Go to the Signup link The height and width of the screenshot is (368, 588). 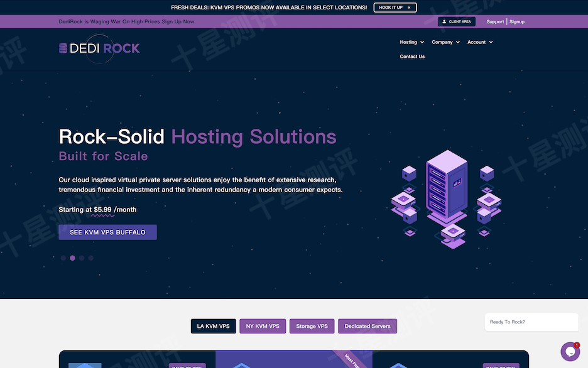click(x=517, y=22)
